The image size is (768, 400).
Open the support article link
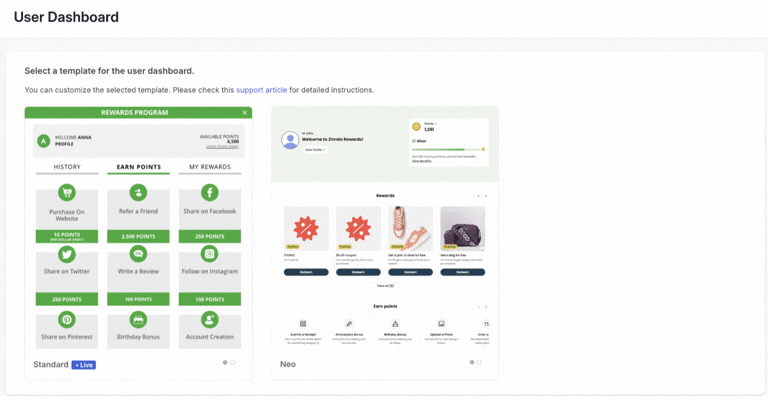(x=262, y=90)
